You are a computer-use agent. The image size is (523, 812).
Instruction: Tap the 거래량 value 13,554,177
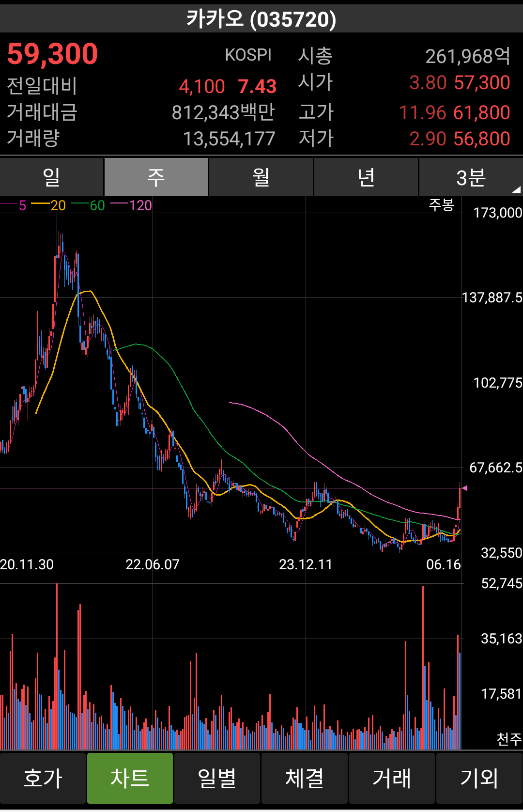(229, 139)
